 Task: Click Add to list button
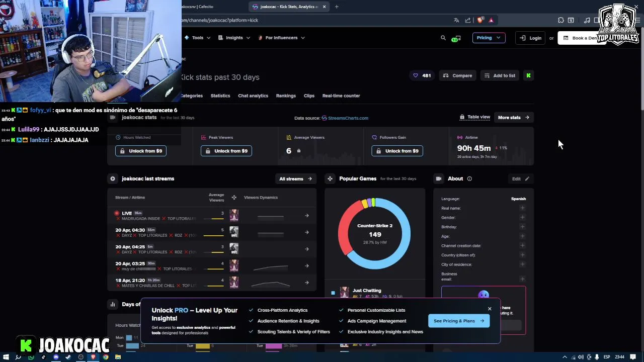[x=500, y=75]
